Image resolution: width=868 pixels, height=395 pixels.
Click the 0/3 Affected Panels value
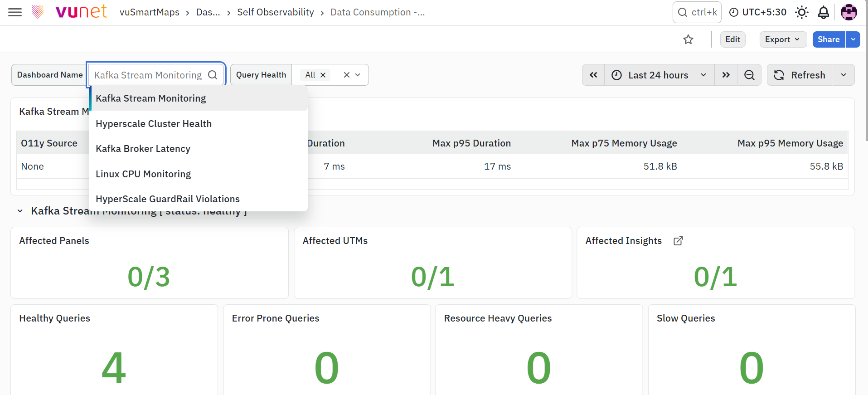pyautogui.click(x=149, y=277)
